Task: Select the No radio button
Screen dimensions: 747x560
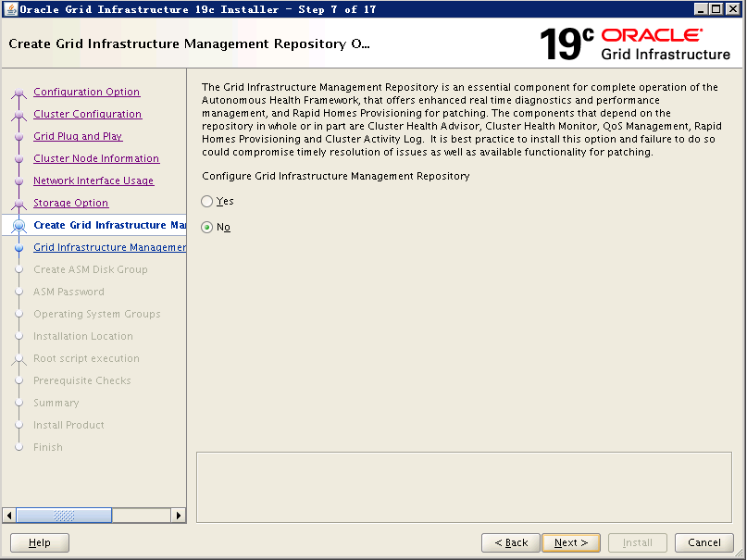Action: tap(206, 227)
